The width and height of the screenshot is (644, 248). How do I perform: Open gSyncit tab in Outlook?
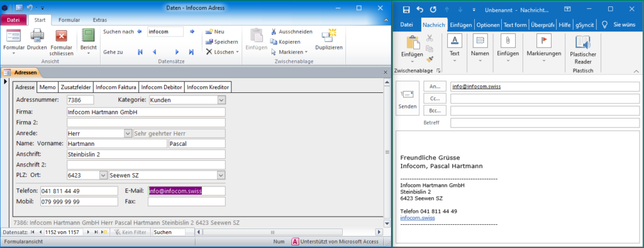[584, 24]
